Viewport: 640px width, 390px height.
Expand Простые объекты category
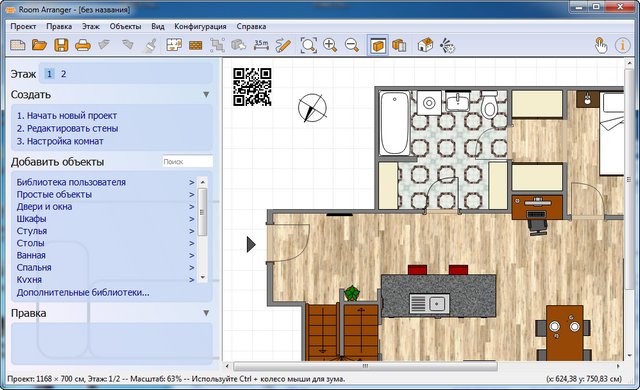click(x=105, y=195)
